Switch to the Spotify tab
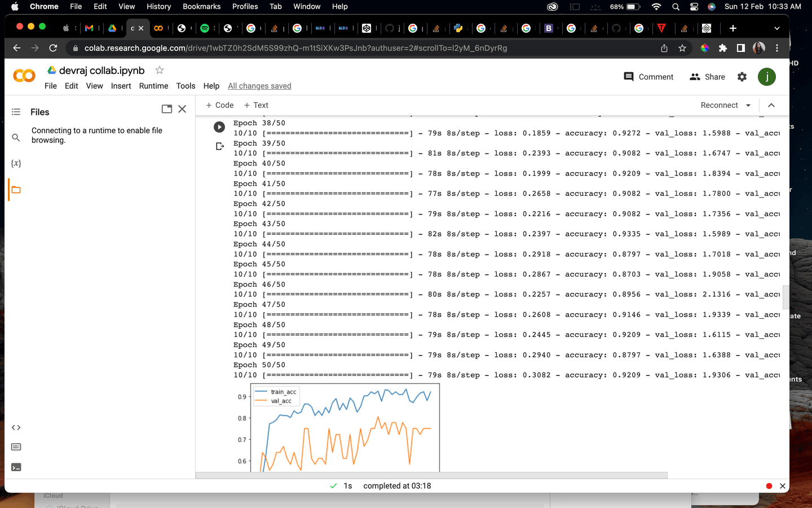The height and width of the screenshot is (508, 812). [205, 28]
